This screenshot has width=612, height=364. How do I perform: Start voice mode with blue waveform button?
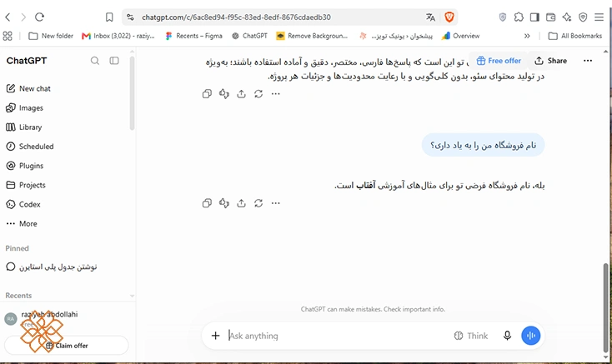click(x=531, y=336)
